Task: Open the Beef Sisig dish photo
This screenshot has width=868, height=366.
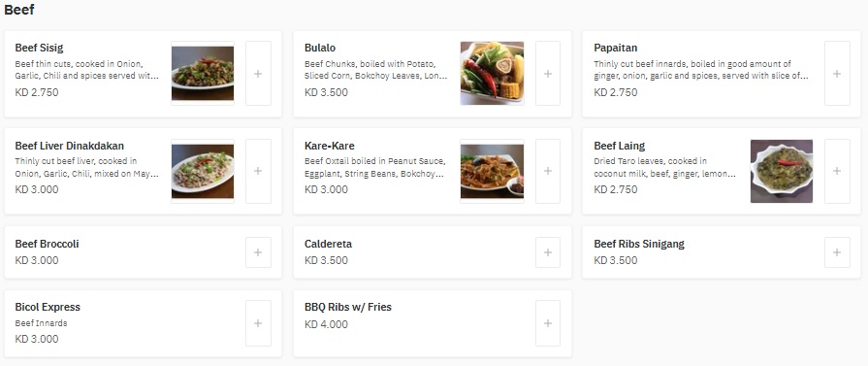Action: click(x=203, y=73)
